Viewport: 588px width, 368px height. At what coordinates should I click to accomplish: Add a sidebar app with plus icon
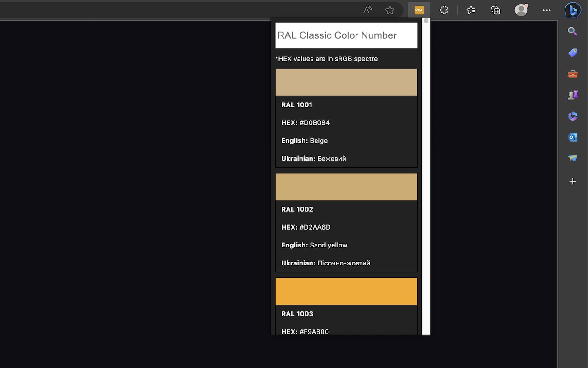click(572, 182)
